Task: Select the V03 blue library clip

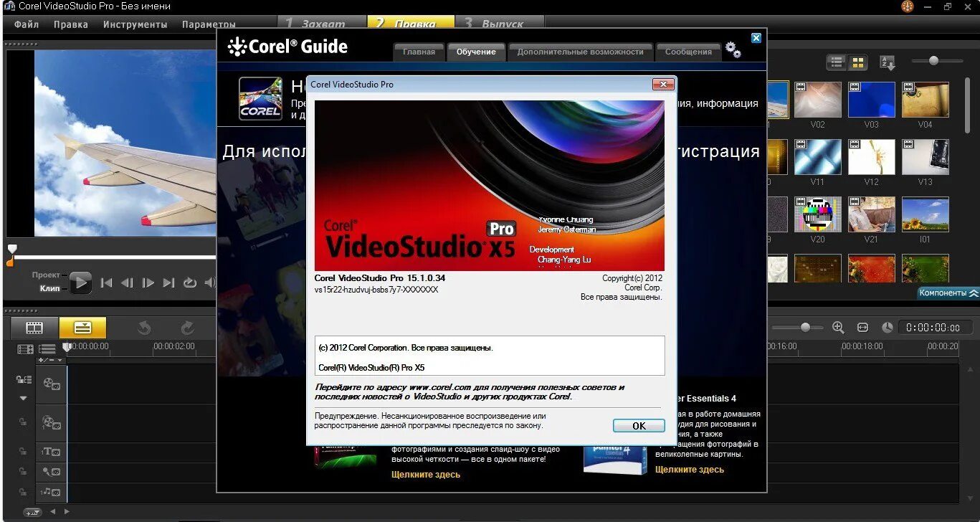Action: tap(871, 99)
